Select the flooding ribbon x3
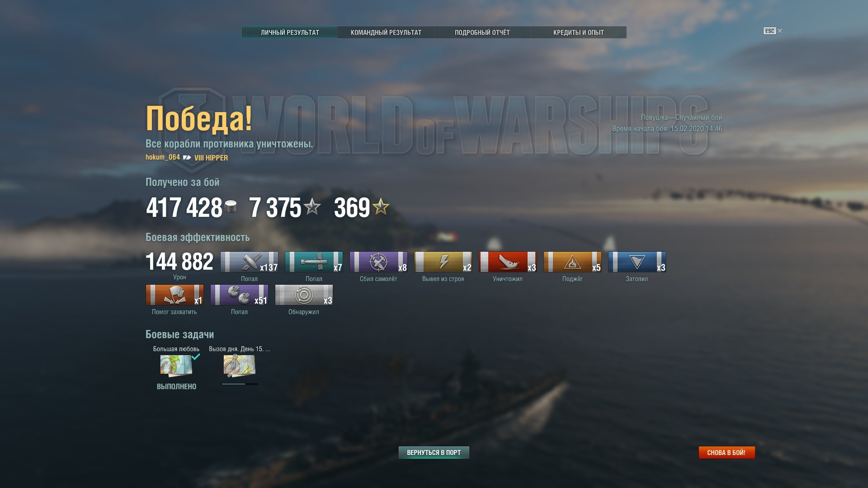Image resolution: width=868 pixels, height=488 pixels. (x=637, y=262)
